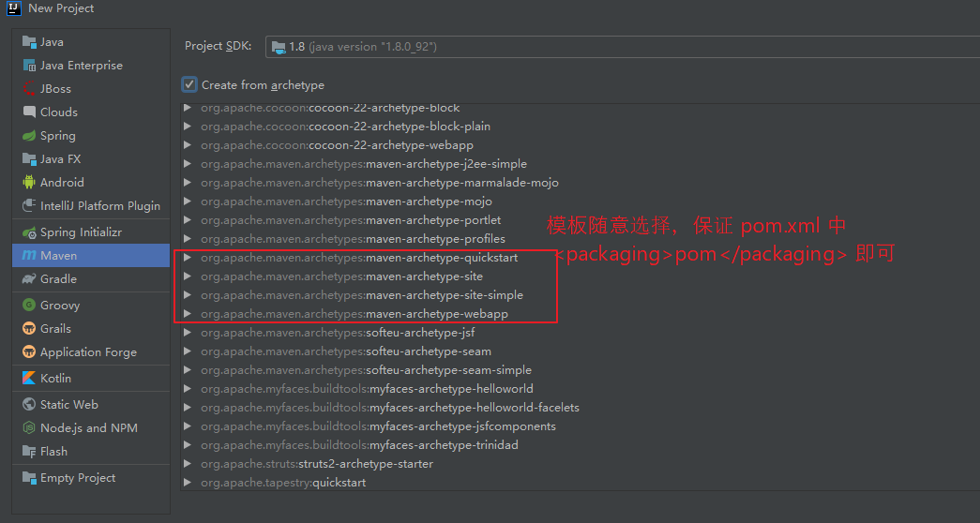
Task: Select the Spring project type label
Action: coord(58,136)
